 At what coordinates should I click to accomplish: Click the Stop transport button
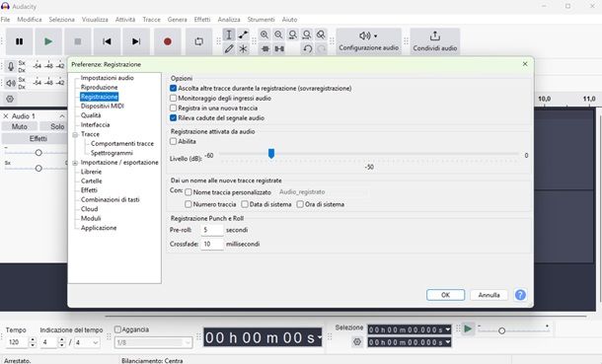pyautogui.click(x=78, y=41)
